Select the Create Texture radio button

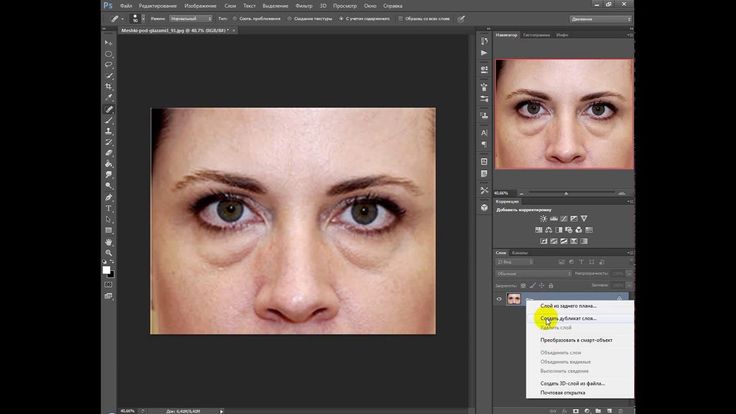[290, 19]
